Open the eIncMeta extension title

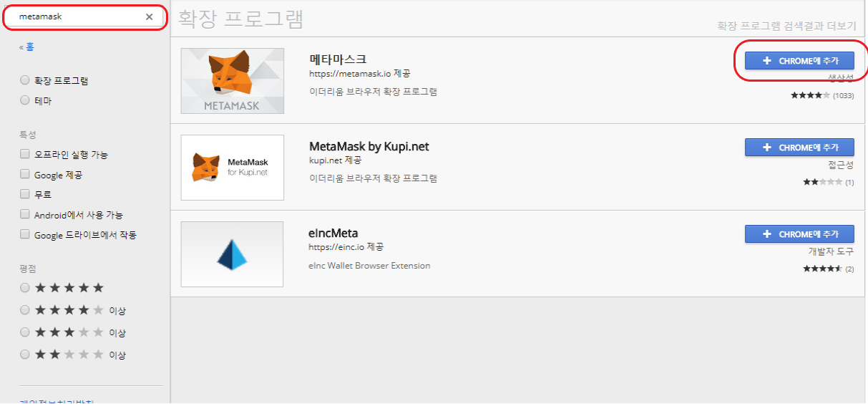click(333, 233)
